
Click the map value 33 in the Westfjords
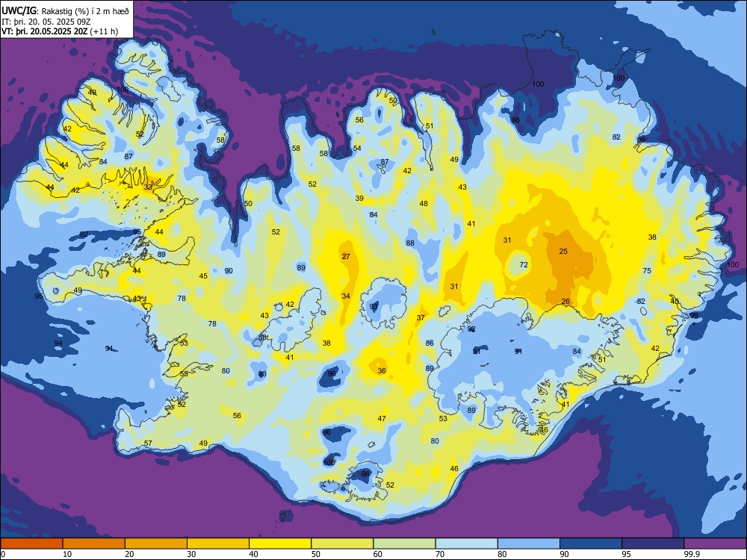(148, 187)
